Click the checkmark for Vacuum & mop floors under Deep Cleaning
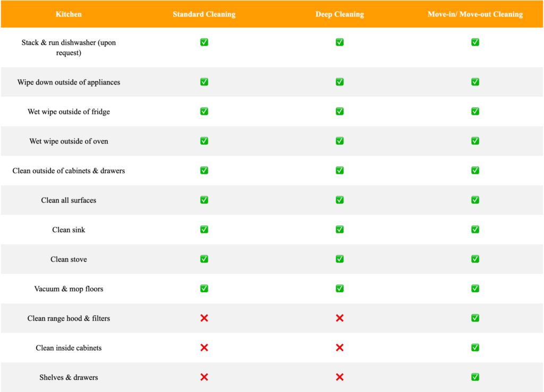Screen dimensions: 544x392 [339, 288]
